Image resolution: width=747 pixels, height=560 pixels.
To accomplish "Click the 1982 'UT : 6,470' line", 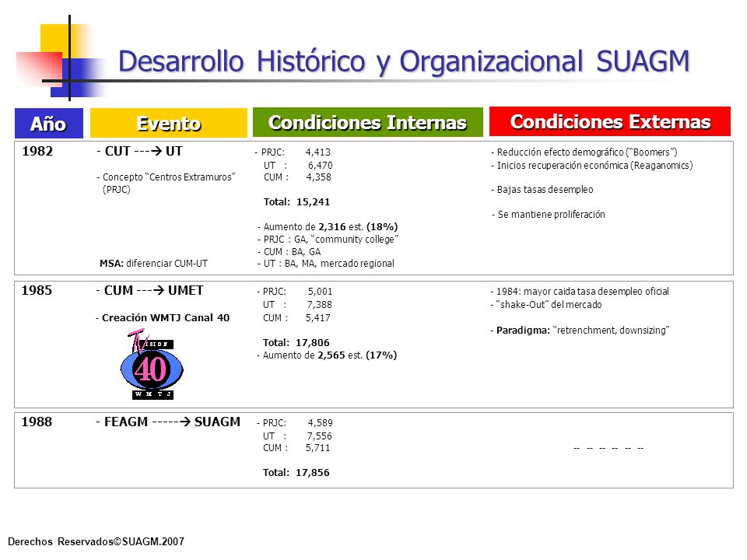I will tap(298, 165).
